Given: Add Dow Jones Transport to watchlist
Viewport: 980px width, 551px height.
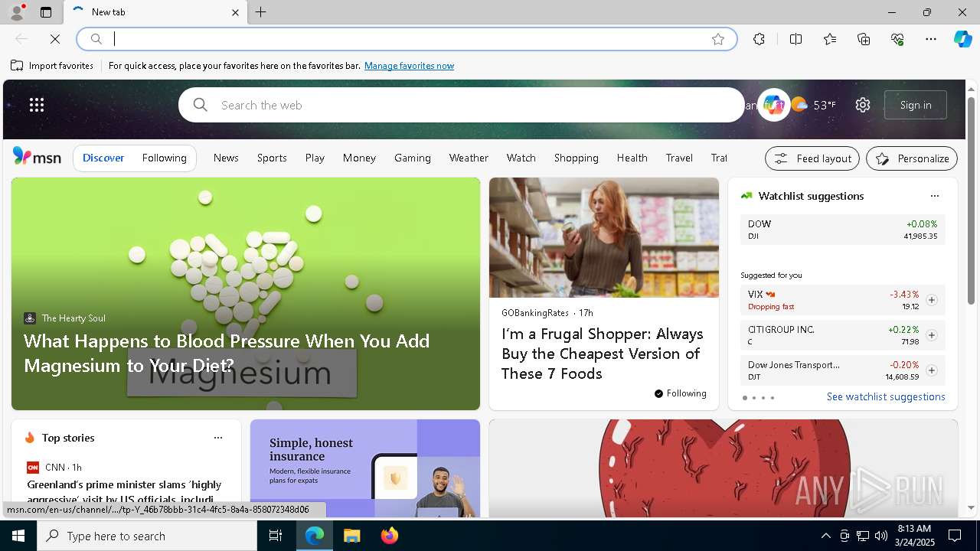Looking at the screenshot, I should coord(932,370).
